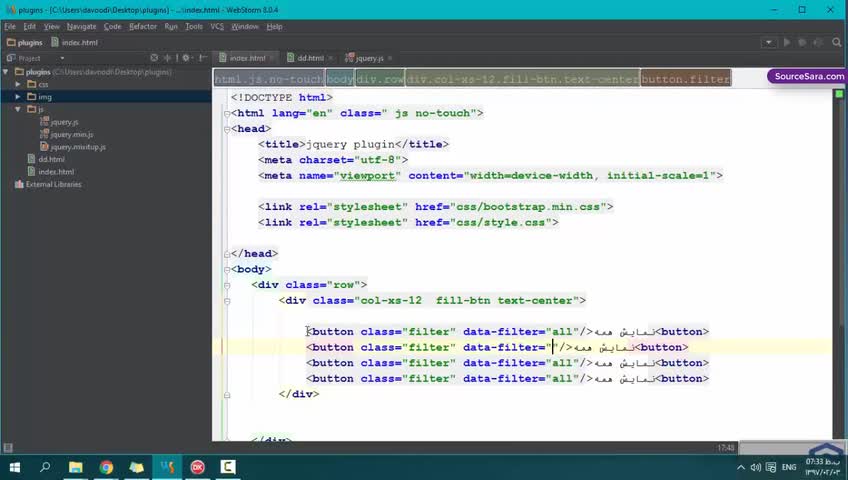Collapse the plugins root project node
Screen dimensions: 848x480
(x=6, y=71)
